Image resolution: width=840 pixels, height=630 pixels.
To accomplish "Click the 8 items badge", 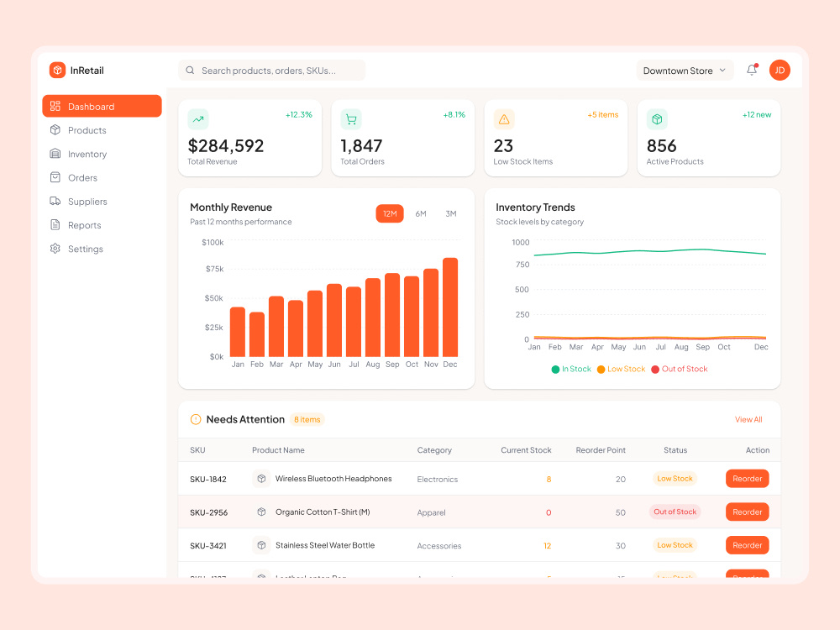I will (x=307, y=419).
